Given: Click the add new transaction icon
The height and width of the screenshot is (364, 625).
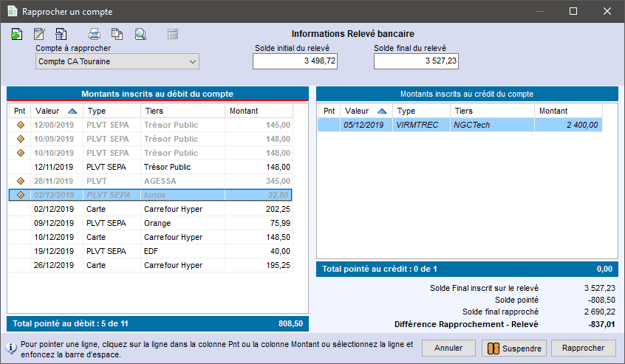Looking at the screenshot, I should point(18,34).
